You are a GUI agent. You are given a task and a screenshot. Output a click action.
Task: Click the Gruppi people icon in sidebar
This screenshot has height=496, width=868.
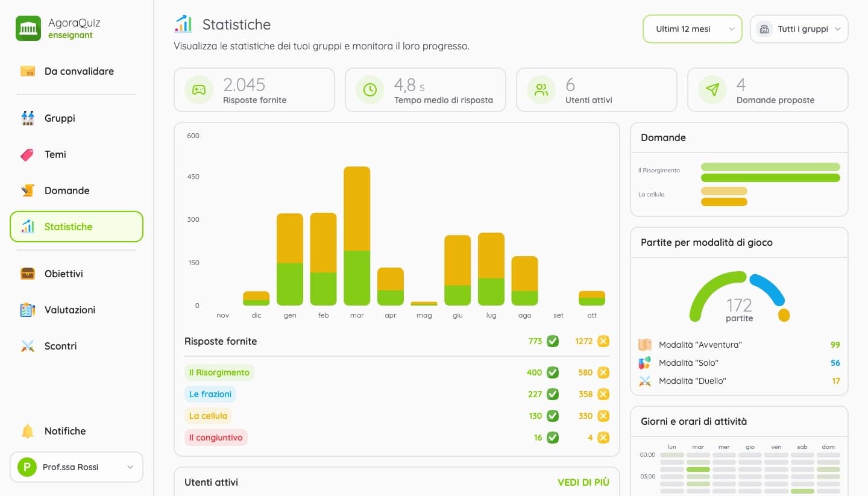(x=28, y=118)
